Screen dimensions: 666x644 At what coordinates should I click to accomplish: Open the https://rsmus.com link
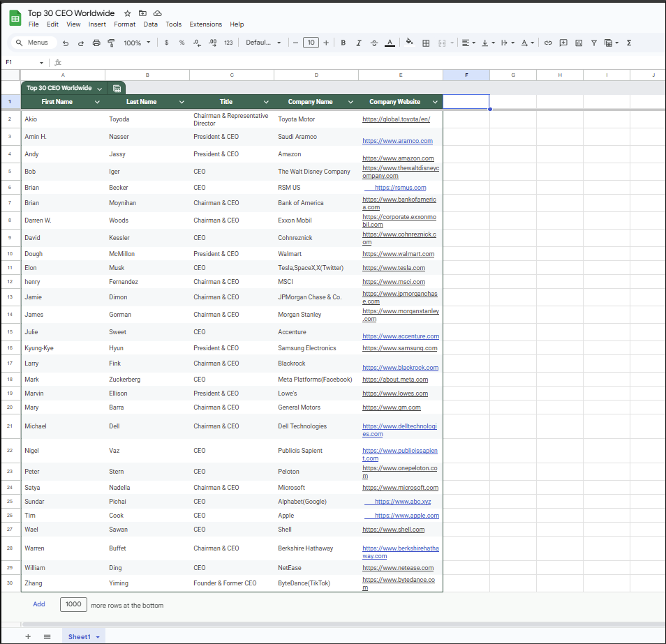(401, 188)
